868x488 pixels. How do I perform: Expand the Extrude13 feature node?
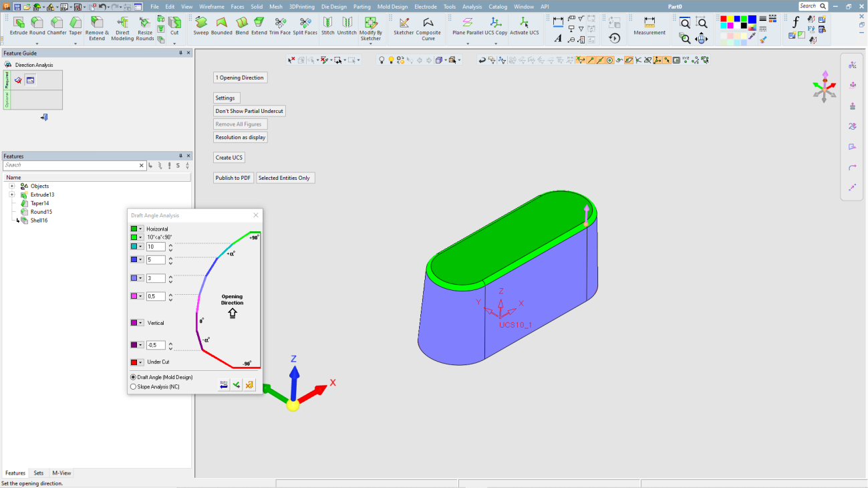pyautogui.click(x=12, y=195)
